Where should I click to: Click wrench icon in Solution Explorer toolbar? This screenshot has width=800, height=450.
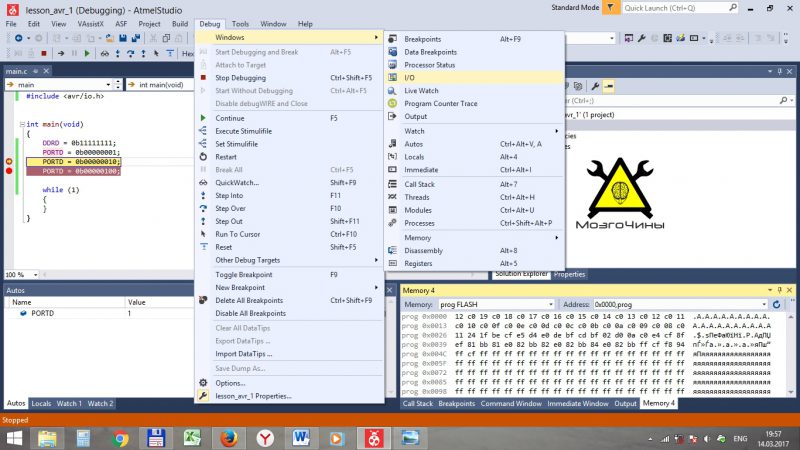(x=595, y=86)
